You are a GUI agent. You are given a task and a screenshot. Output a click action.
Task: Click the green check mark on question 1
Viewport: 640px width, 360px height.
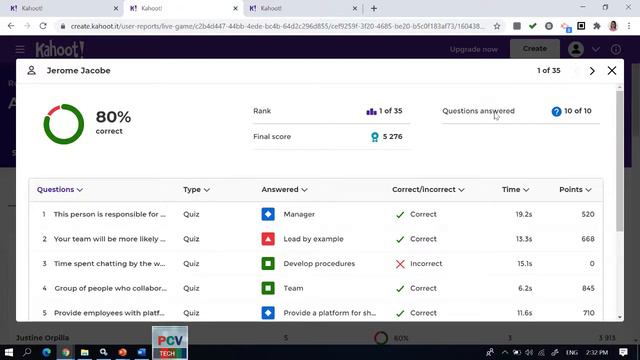tap(400, 215)
